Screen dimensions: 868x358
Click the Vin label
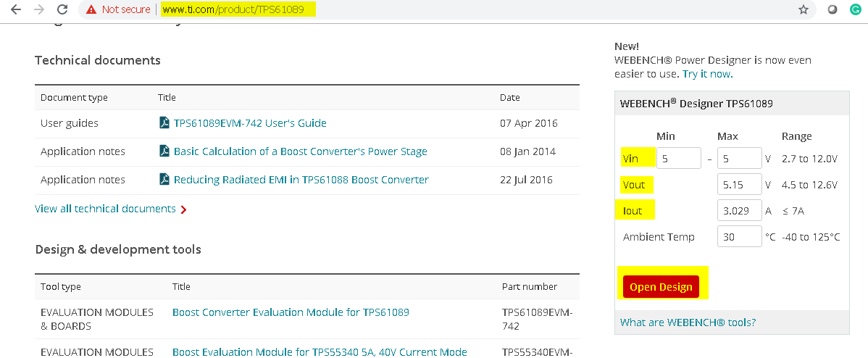point(630,159)
